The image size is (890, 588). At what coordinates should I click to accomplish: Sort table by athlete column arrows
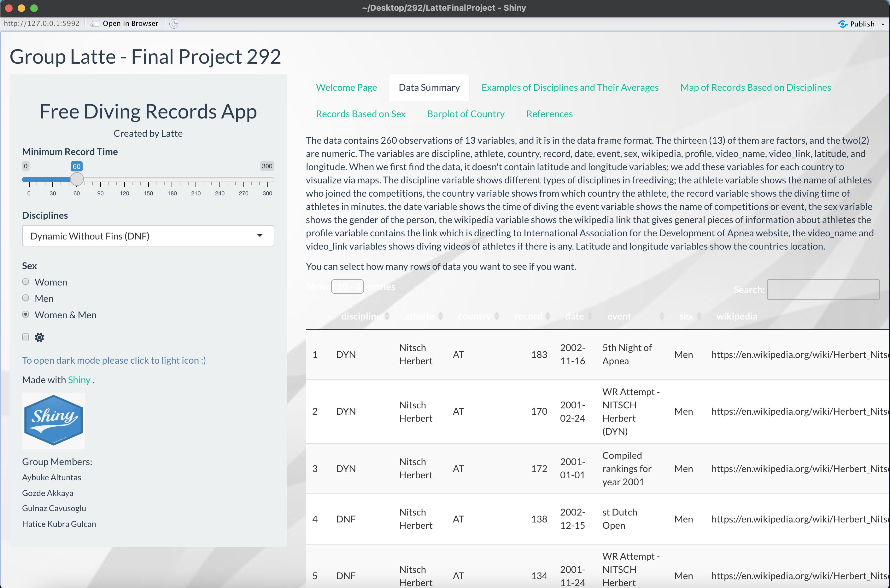[441, 316]
